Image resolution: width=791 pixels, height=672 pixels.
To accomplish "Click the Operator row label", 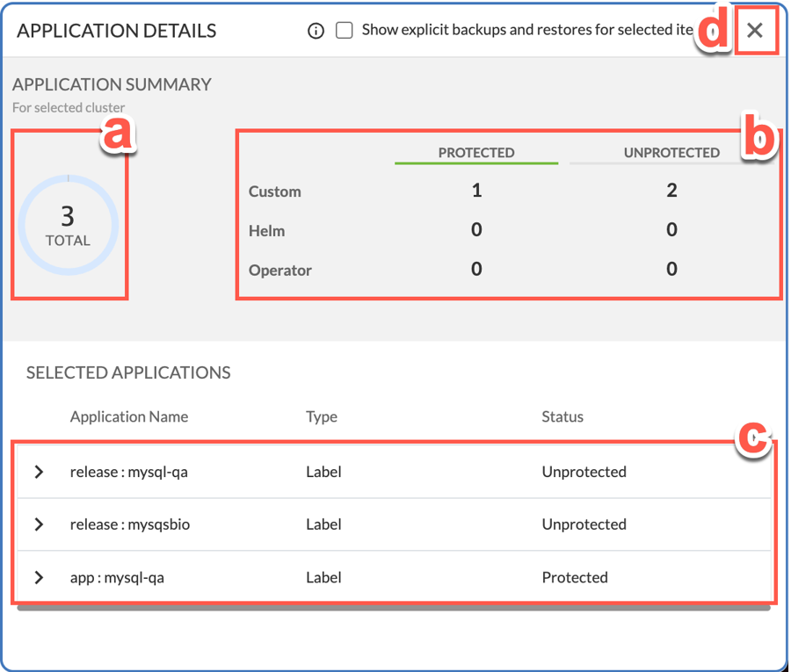I will (279, 271).
